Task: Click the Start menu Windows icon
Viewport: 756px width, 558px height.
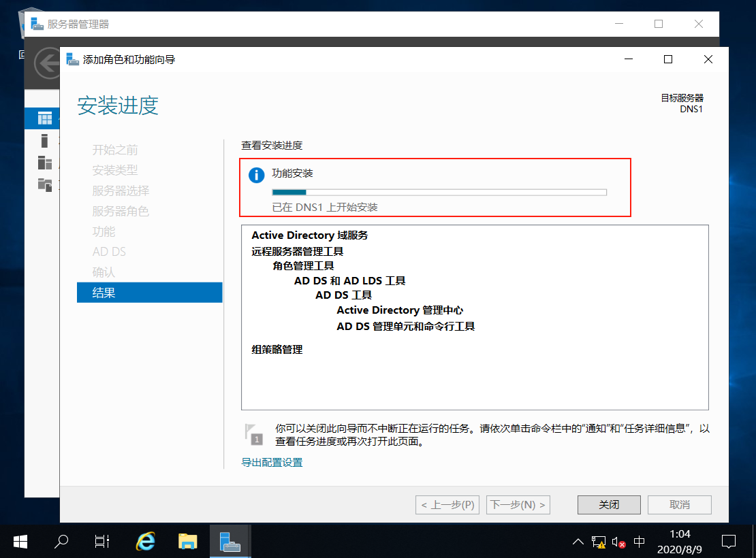Action: point(20,542)
